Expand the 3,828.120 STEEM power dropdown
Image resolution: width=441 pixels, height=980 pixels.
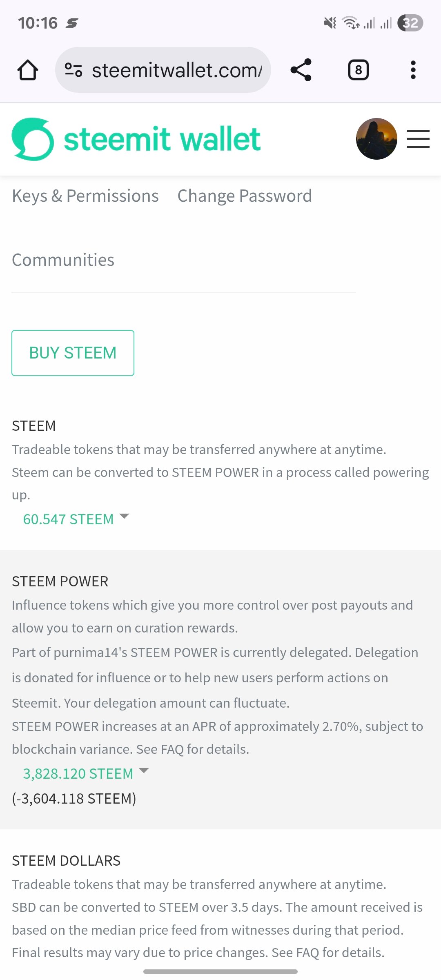tap(78, 773)
